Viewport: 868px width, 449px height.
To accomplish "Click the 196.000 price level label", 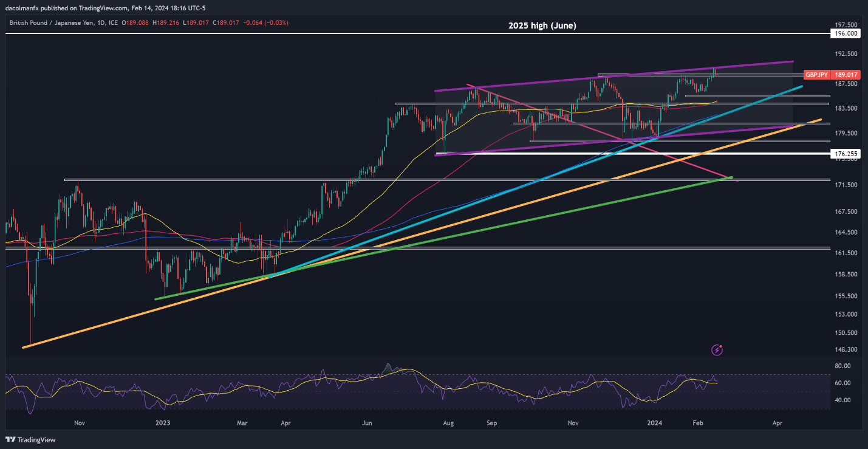I will pyautogui.click(x=846, y=34).
